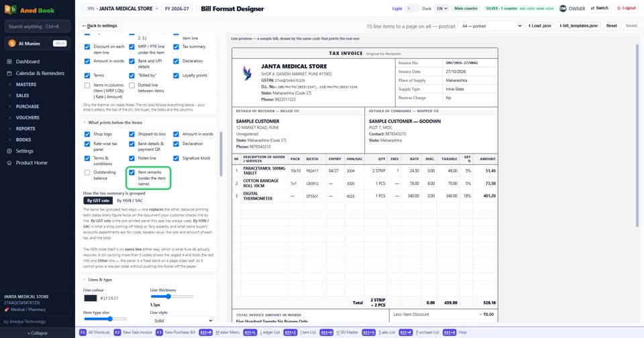644x338 pixels.
Task: Click the F2 New Sale Invoice shortcut
Action: tap(134, 332)
